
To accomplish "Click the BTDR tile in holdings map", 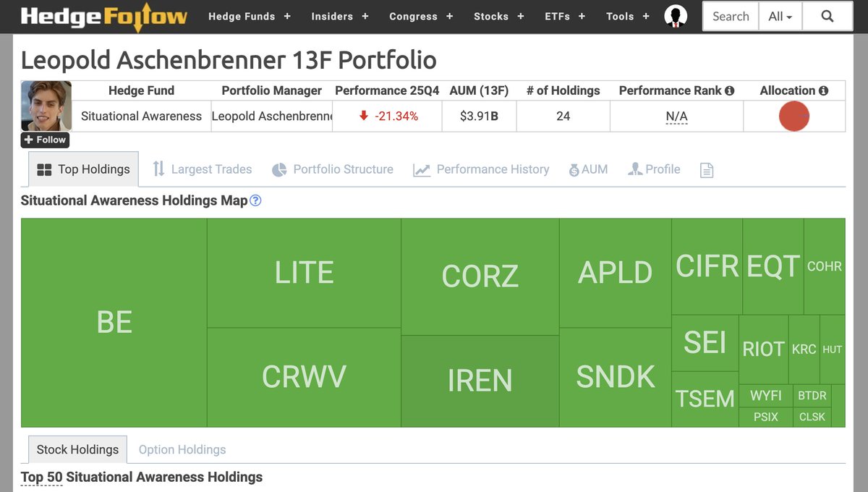I will tap(812, 396).
